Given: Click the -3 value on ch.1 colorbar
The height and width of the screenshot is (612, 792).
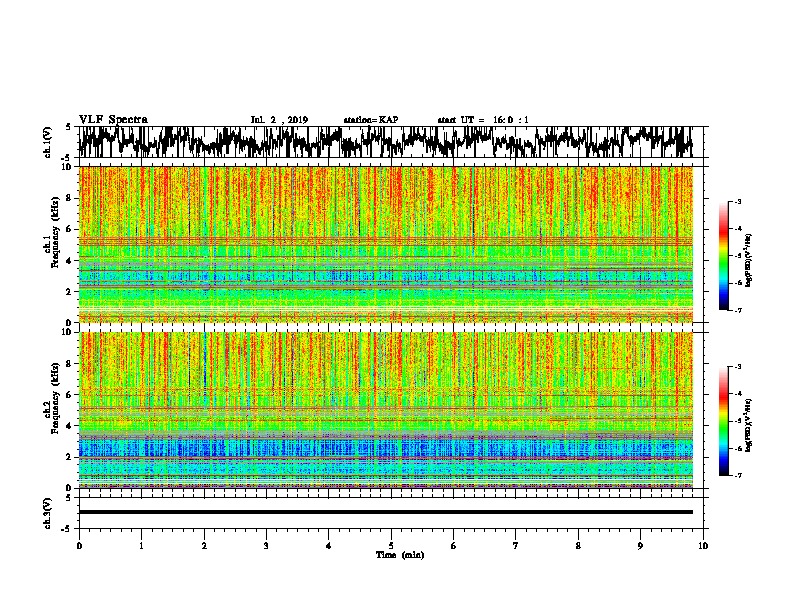Looking at the screenshot, I should coord(738,201).
